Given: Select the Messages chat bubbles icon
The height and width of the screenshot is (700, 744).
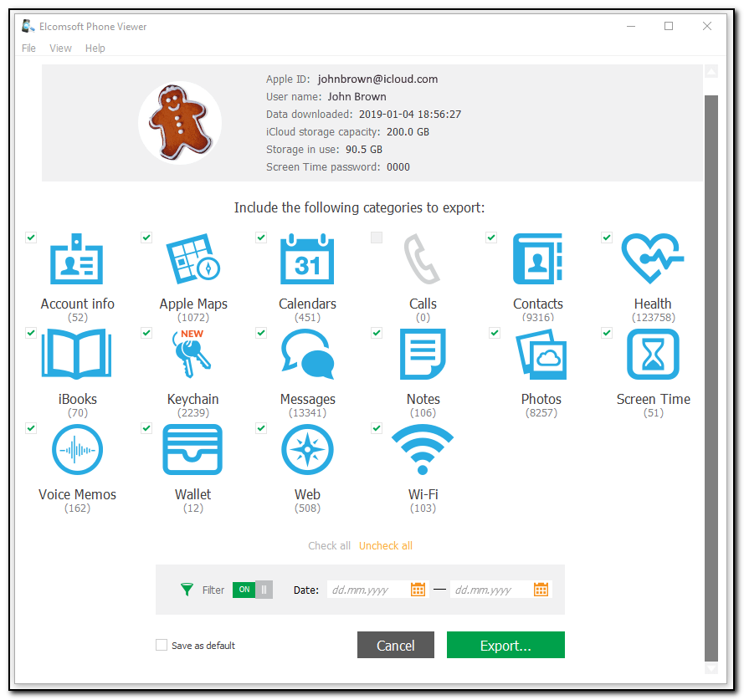Looking at the screenshot, I should point(307,355).
